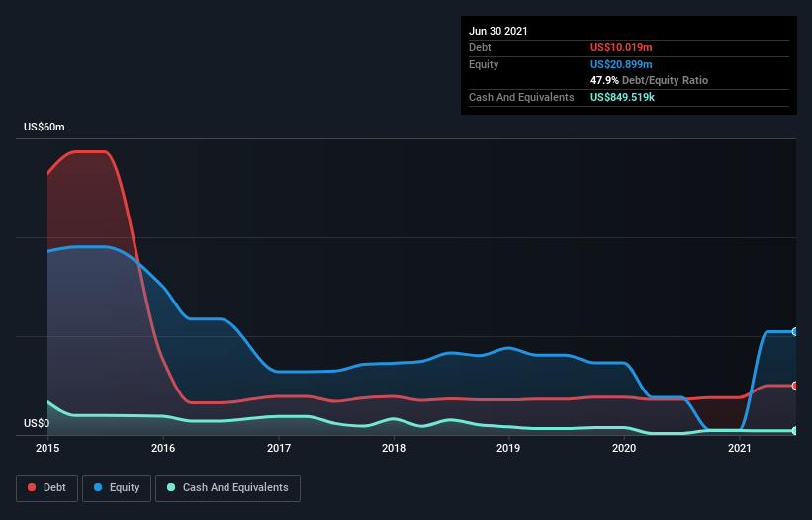Screen dimensions: 812x520
Task: Click the US$10.019m debt value
Action: pos(621,47)
